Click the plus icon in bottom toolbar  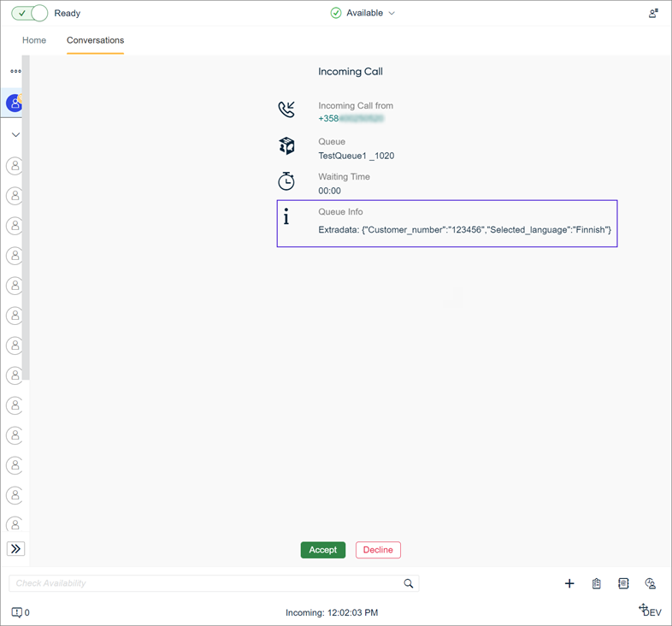point(569,583)
